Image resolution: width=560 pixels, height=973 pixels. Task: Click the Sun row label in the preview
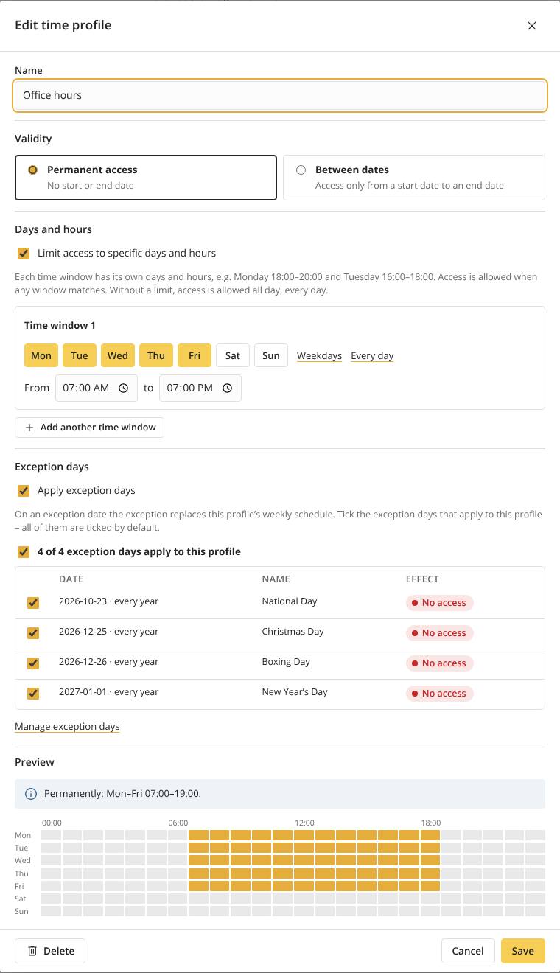(x=21, y=912)
